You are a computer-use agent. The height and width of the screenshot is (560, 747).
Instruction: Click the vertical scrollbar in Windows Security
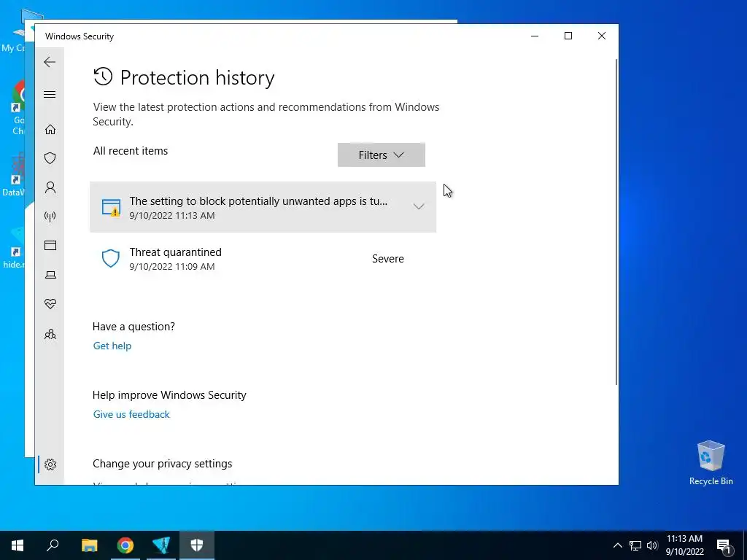click(x=616, y=222)
